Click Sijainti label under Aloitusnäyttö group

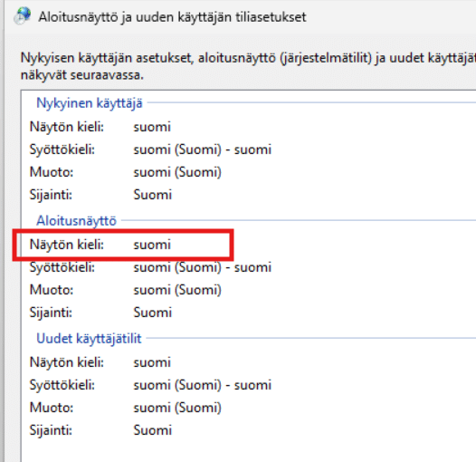(51, 313)
